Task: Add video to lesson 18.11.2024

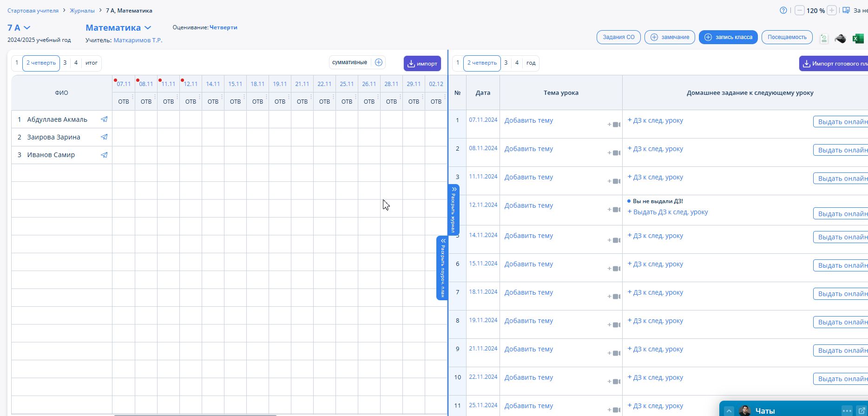Action: coord(614,297)
